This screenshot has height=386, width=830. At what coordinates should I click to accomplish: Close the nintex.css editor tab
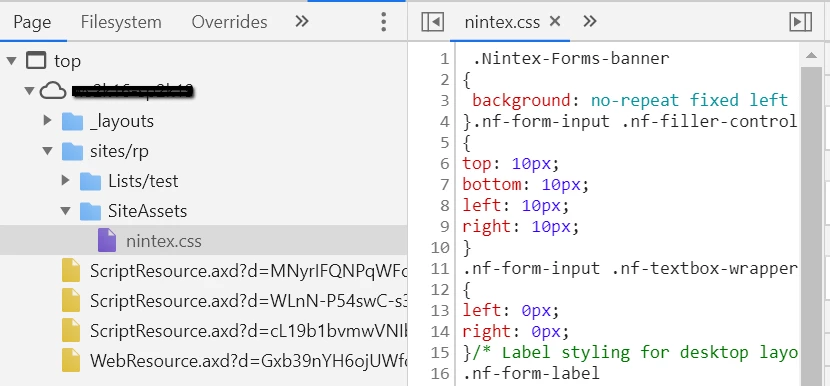point(554,21)
